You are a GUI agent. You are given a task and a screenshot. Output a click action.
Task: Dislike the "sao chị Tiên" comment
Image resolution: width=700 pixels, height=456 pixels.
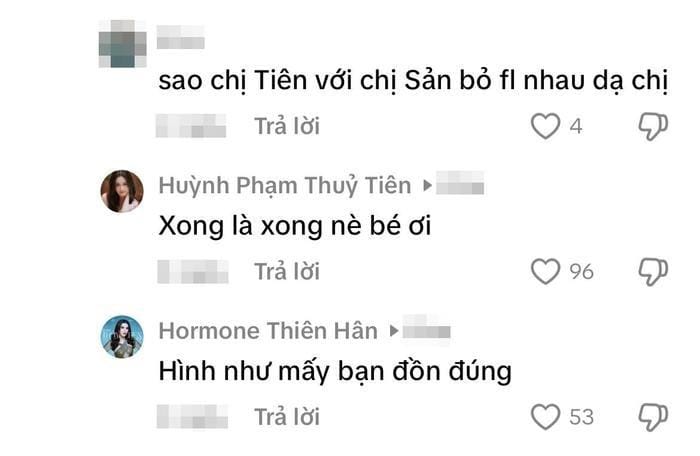click(x=653, y=127)
